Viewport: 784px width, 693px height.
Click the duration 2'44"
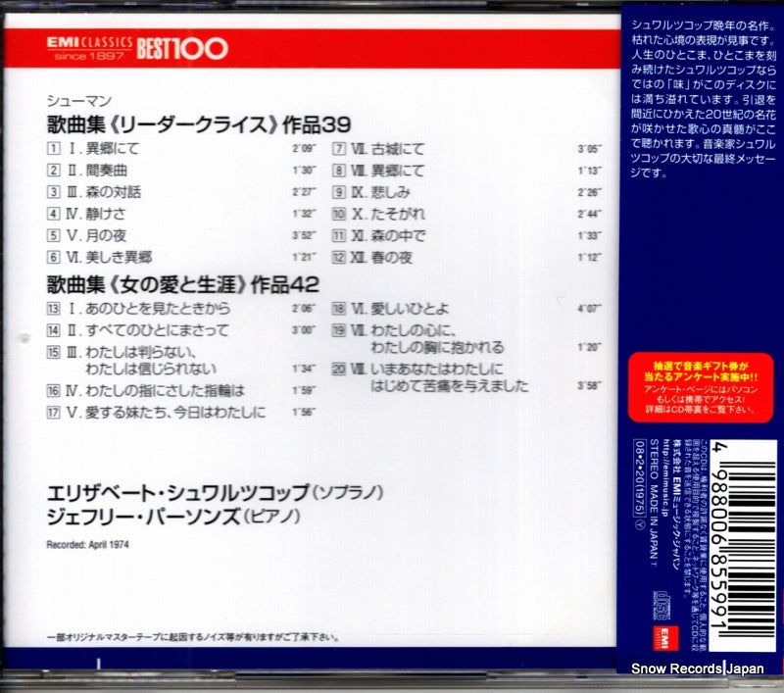click(590, 214)
